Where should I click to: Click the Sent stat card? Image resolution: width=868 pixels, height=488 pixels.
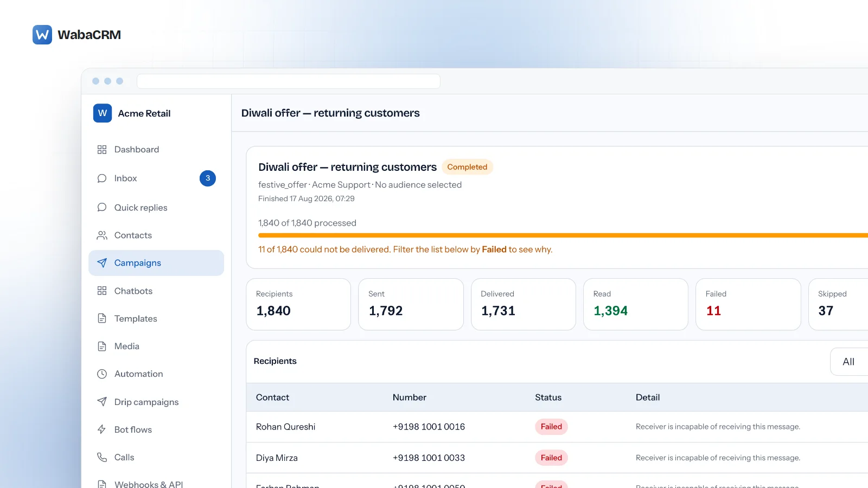click(x=411, y=304)
